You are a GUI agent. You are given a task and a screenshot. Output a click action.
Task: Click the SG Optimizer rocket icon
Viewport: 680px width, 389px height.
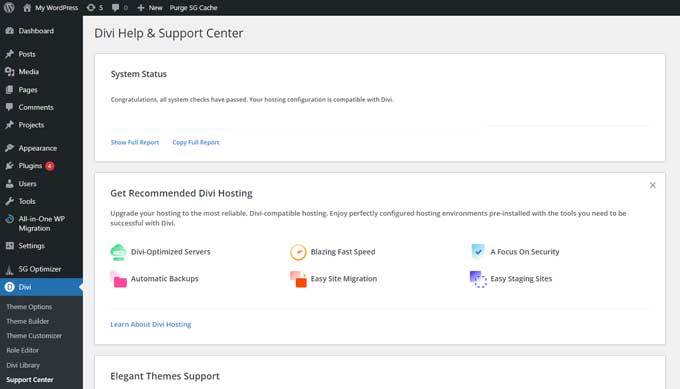10,269
